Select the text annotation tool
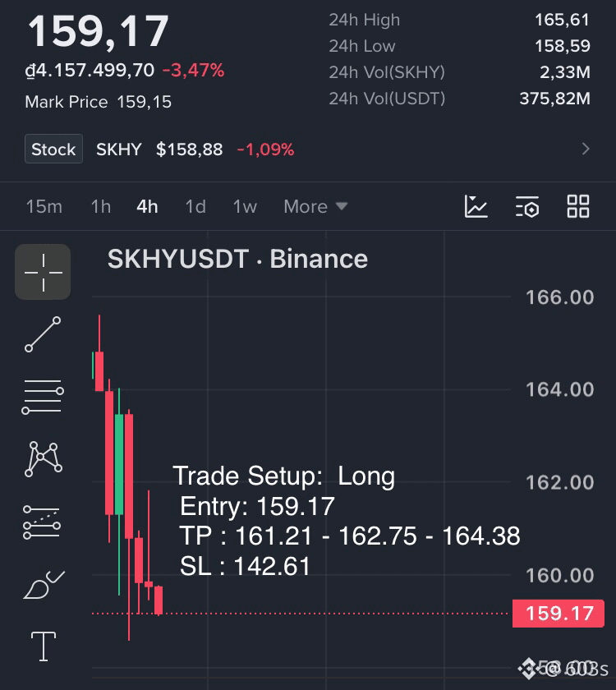This screenshot has height=690, width=616. tap(43, 646)
